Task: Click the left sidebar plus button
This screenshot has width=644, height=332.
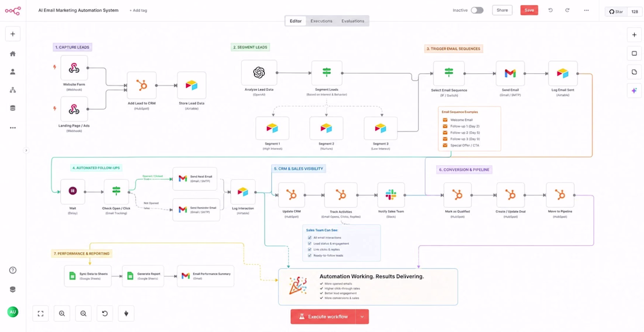Action: [13, 34]
